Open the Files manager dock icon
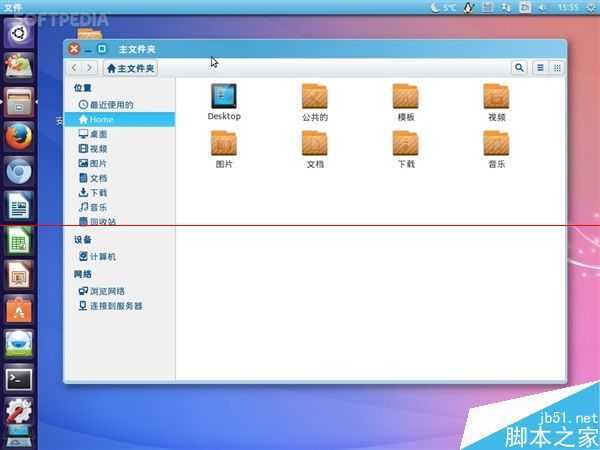This screenshot has width=600, height=450. [19, 102]
